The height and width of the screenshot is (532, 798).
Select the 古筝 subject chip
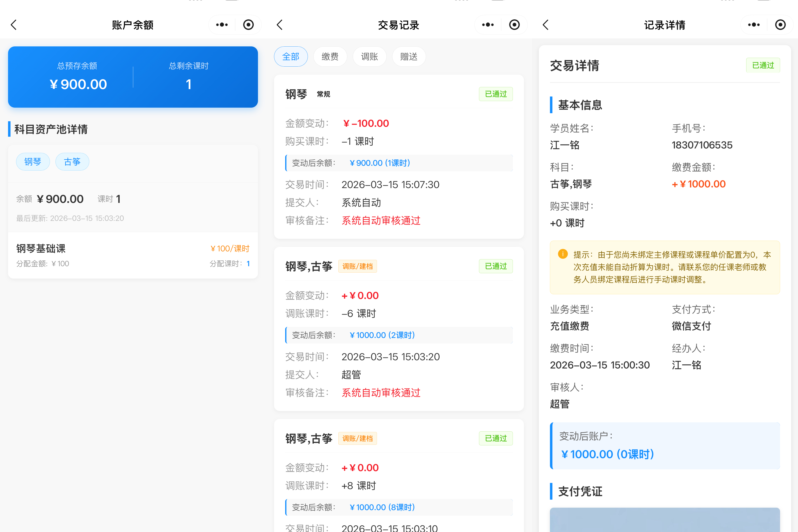pyautogui.click(x=72, y=162)
